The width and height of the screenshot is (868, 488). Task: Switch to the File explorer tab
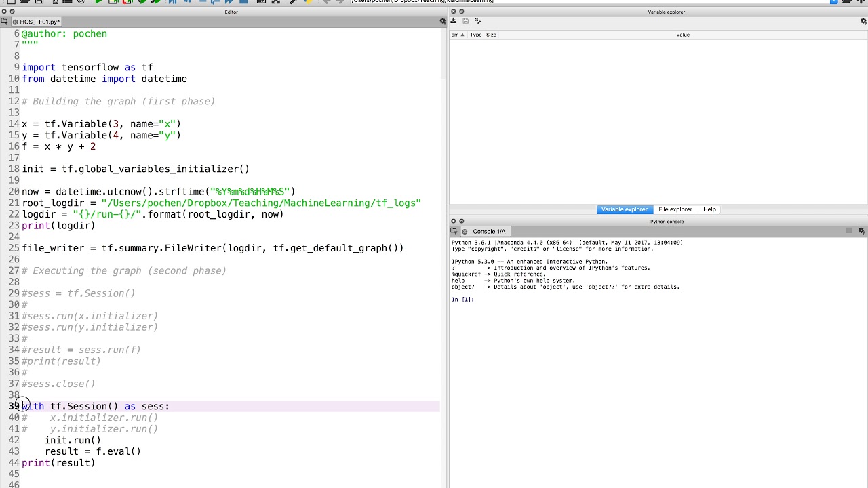coord(675,209)
